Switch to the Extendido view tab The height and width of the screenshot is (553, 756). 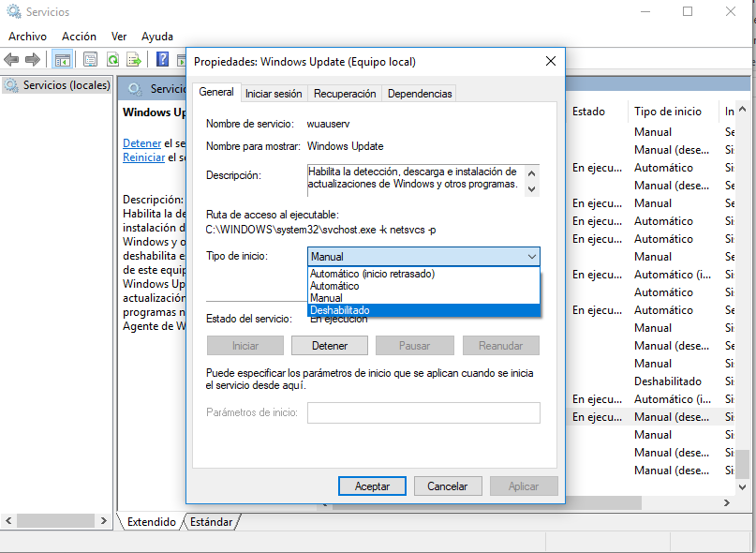click(x=152, y=522)
